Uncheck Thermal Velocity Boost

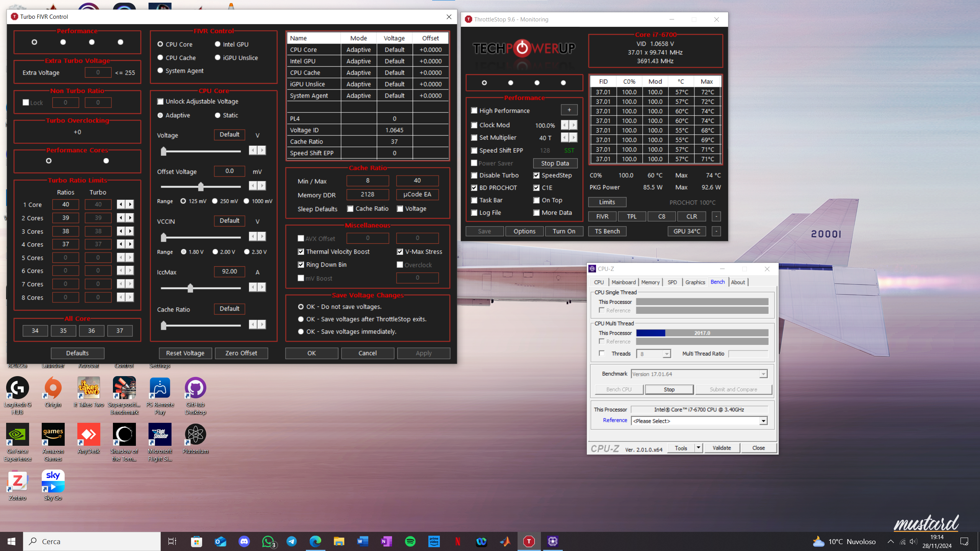(301, 251)
